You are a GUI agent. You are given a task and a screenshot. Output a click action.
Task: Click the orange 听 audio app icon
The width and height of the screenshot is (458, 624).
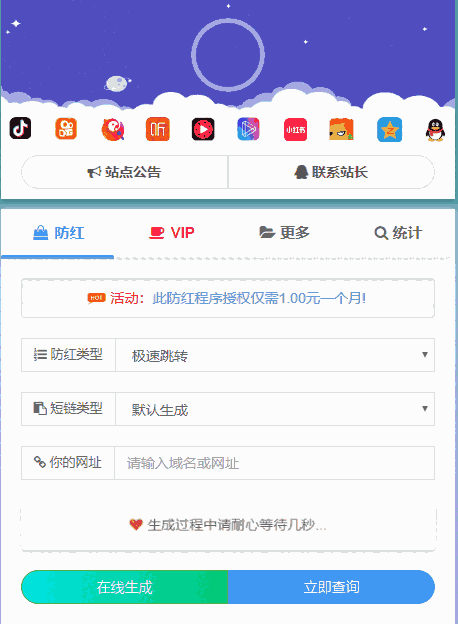pyautogui.click(x=158, y=129)
